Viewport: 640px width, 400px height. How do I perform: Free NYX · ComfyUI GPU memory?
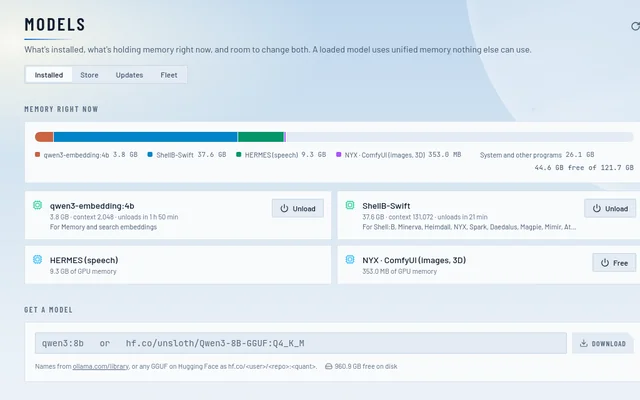pyautogui.click(x=614, y=263)
